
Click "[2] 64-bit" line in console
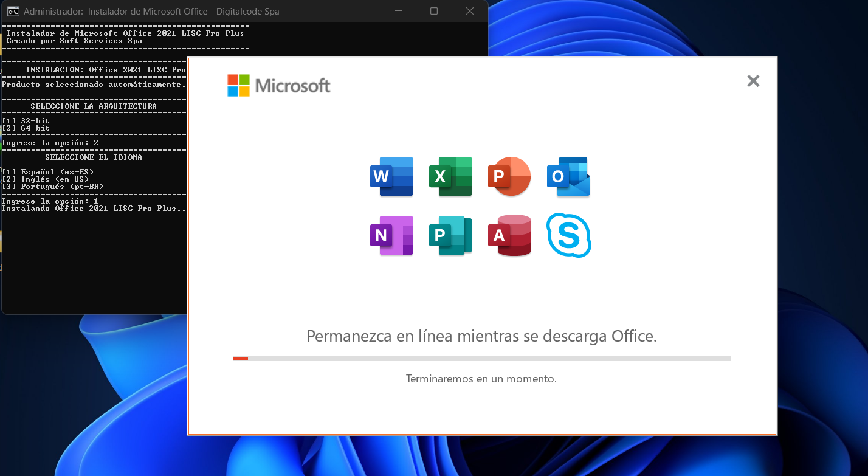pyautogui.click(x=26, y=128)
